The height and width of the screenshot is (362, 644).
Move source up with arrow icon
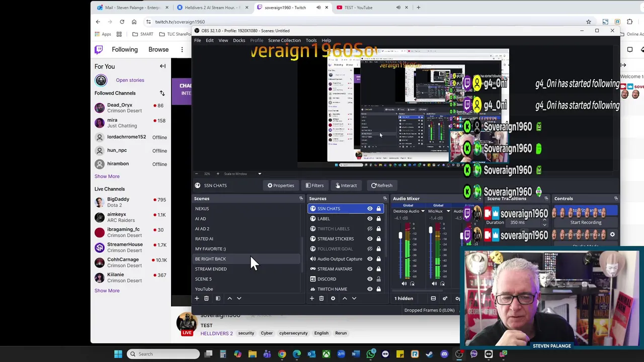tap(345, 299)
